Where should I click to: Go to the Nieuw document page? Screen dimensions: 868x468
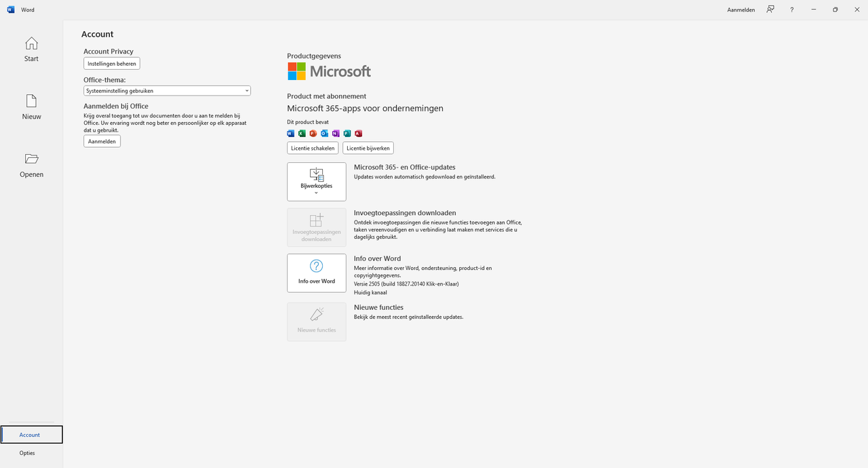(x=31, y=107)
